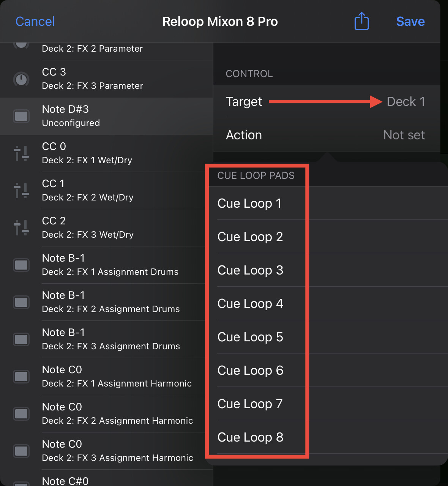This screenshot has width=448, height=486.
Task: Click the fader icon for CC 0
Action: coord(21,153)
